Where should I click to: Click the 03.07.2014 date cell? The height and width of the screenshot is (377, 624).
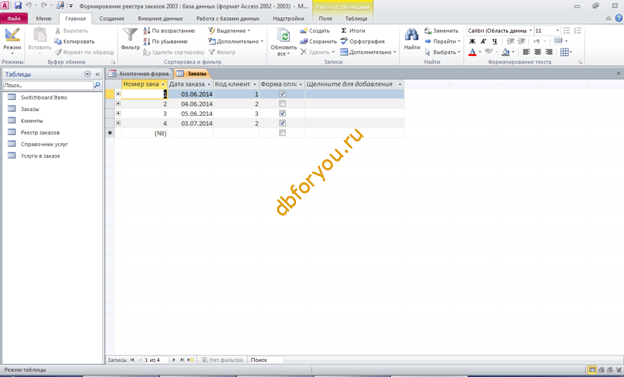coord(191,123)
